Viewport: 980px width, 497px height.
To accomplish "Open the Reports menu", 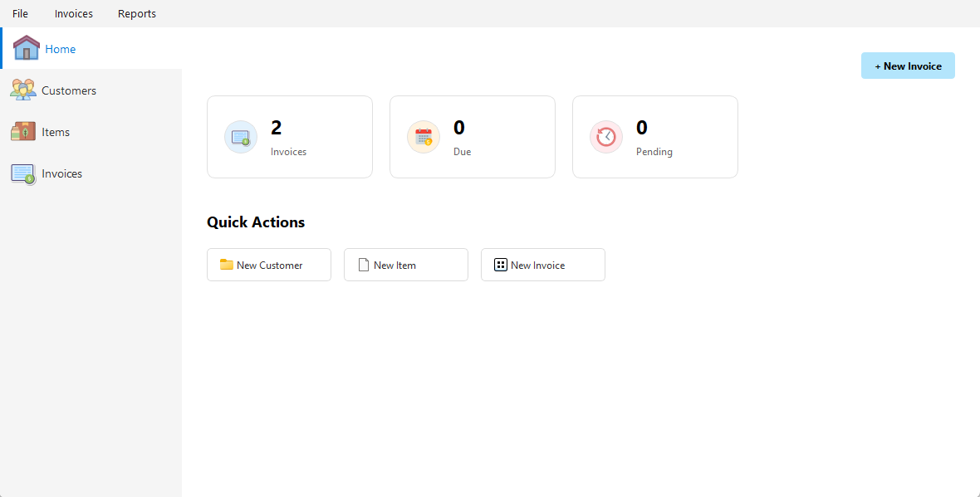I will point(136,13).
